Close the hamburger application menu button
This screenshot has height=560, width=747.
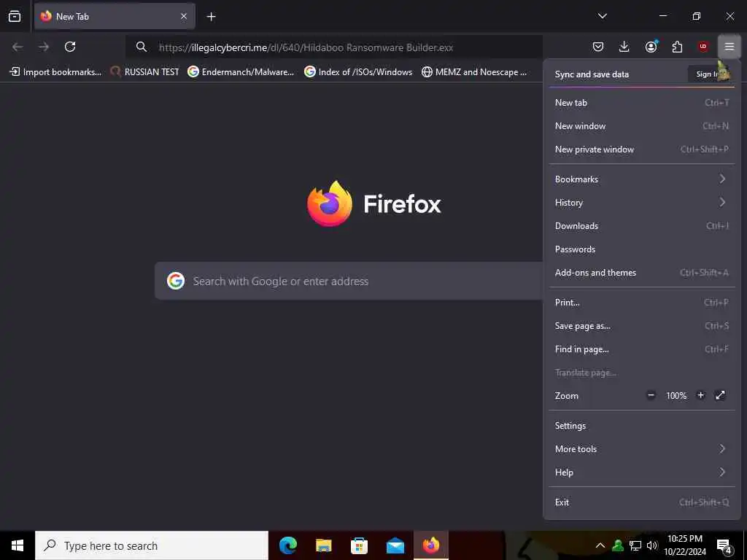click(x=729, y=47)
